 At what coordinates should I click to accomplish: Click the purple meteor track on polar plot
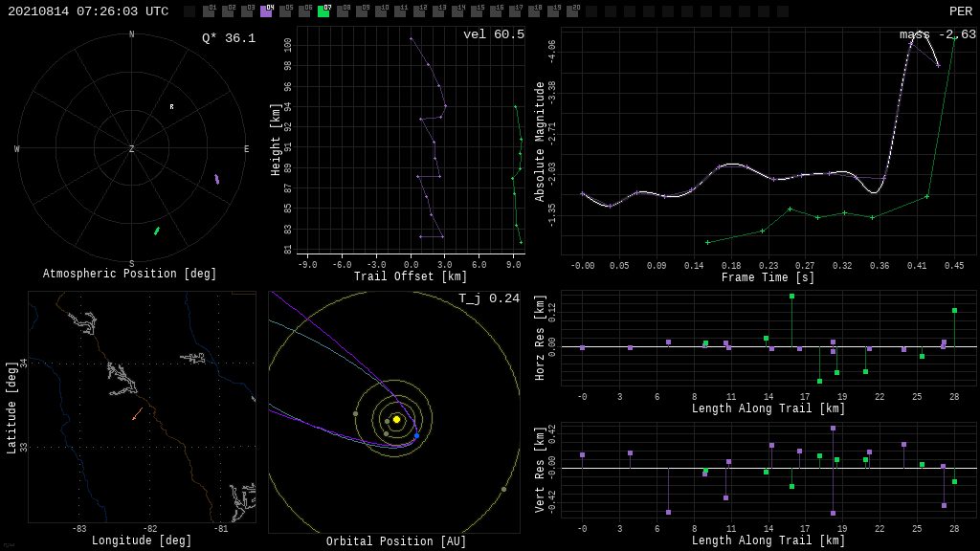coord(216,179)
